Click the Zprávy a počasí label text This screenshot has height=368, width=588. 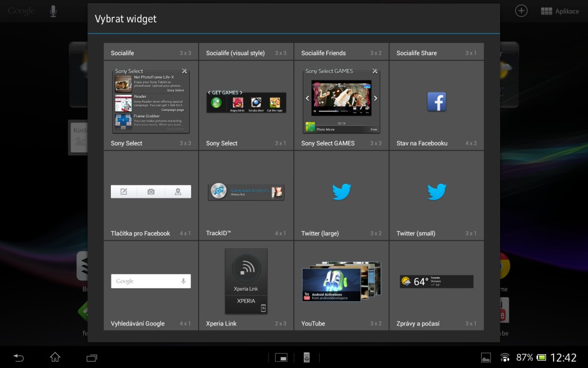click(x=418, y=323)
